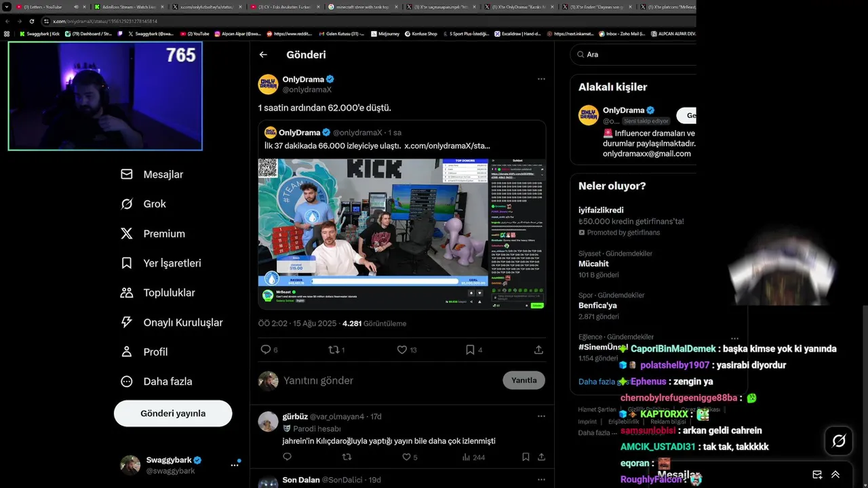Image resolution: width=868 pixels, height=488 pixels.
Task: Open Midjourney bookmark in bookmarks bar
Action: click(x=387, y=33)
